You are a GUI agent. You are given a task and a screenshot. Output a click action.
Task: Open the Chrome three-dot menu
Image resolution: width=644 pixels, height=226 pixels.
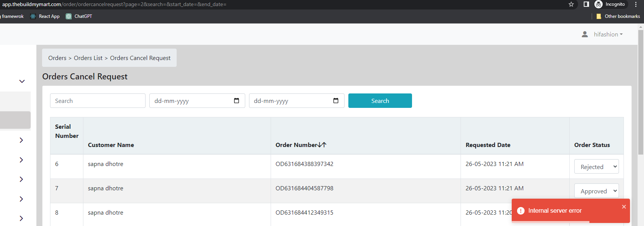pyautogui.click(x=636, y=4)
